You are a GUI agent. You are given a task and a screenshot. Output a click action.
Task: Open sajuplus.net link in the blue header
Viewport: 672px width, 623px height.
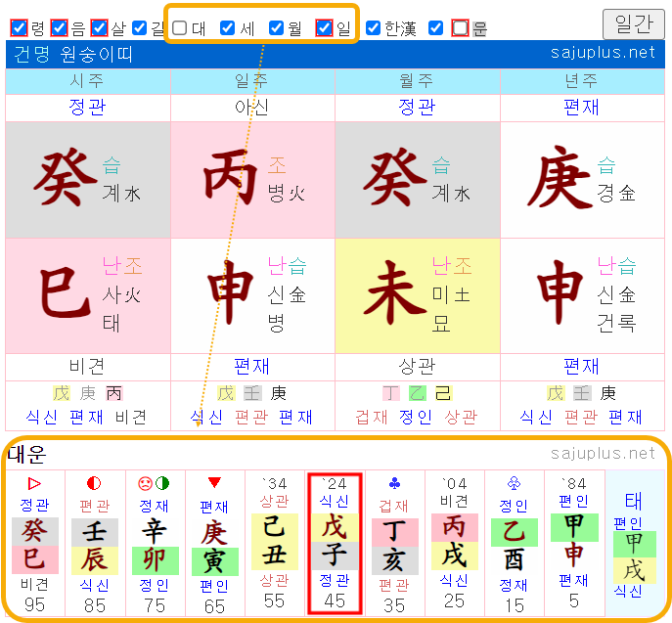pyautogui.click(x=604, y=53)
